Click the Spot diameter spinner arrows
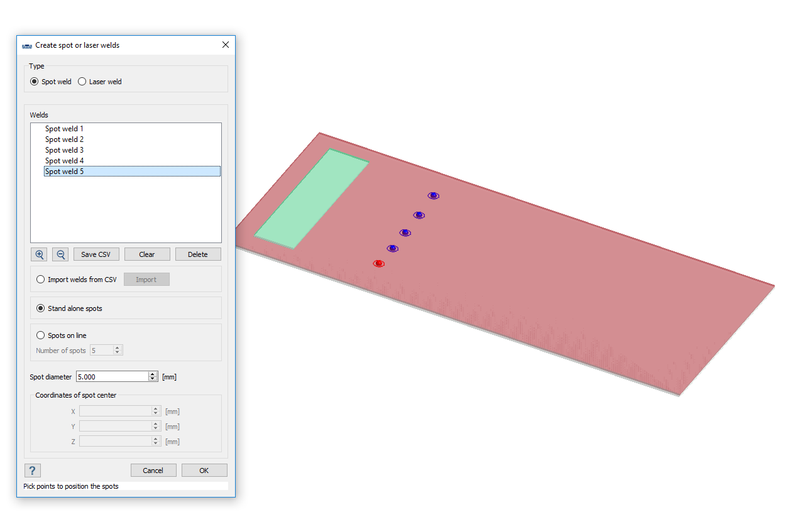This screenshot has height=517, width=812. pyautogui.click(x=153, y=376)
